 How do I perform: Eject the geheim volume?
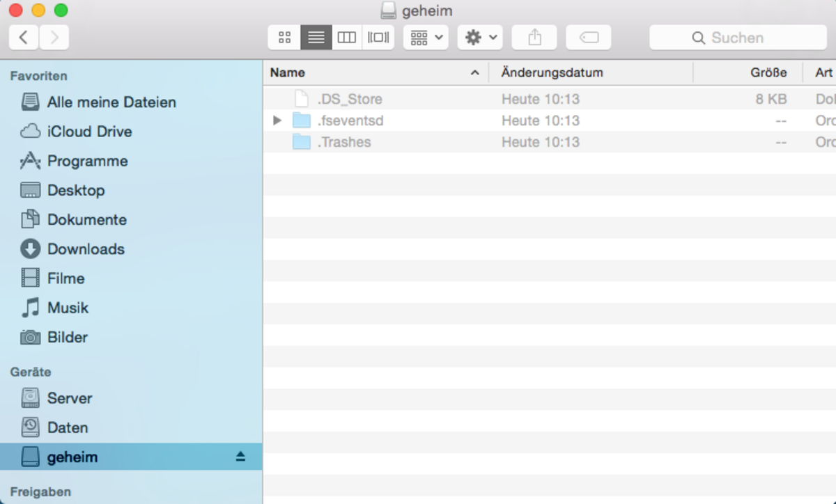coord(240,457)
